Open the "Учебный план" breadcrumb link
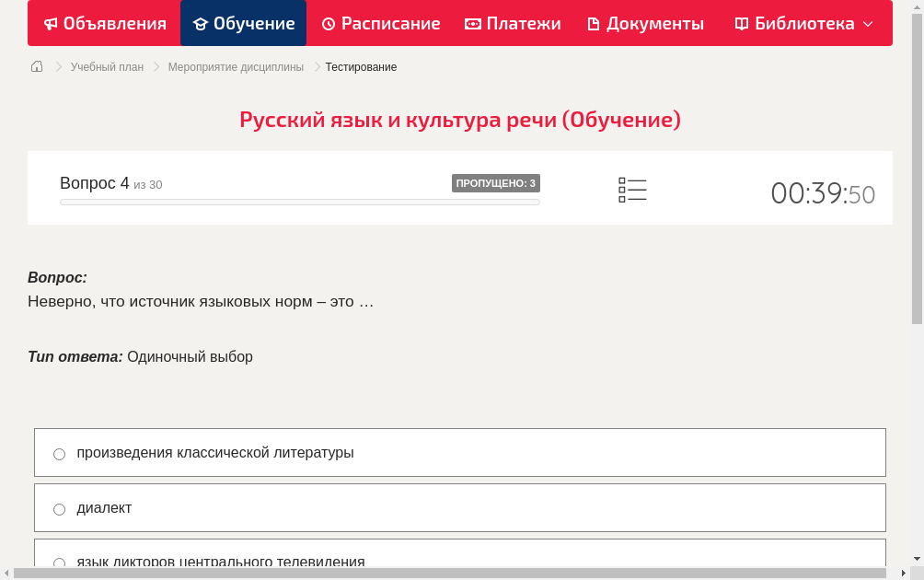This screenshot has height=580, width=924. pyautogui.click(x=108, y=66)
